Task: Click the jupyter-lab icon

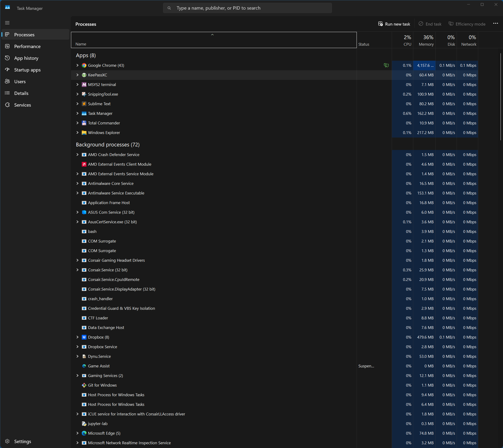Action: (84, 424)
